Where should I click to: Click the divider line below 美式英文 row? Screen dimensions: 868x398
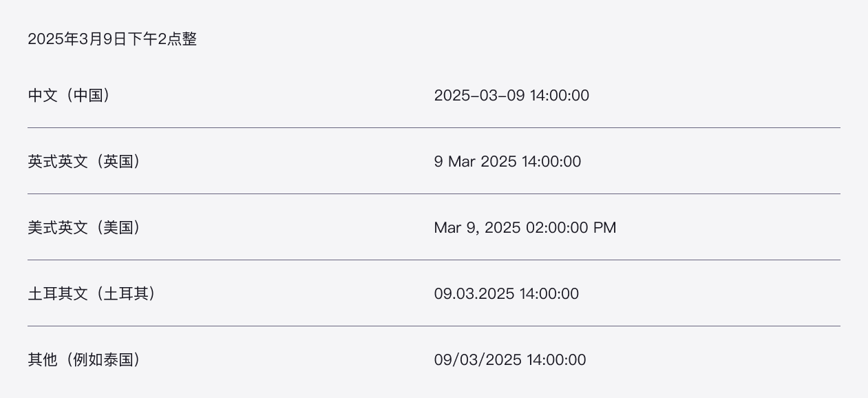[434, 260]
